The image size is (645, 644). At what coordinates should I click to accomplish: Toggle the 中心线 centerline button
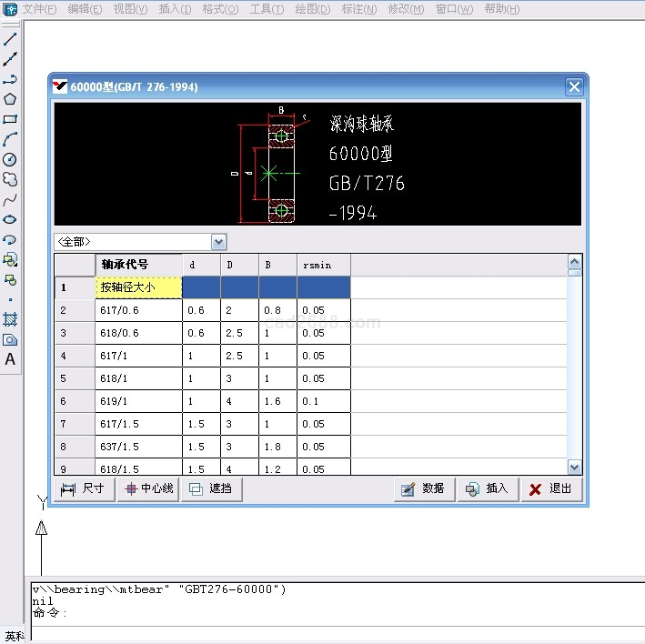coord(147,489)
